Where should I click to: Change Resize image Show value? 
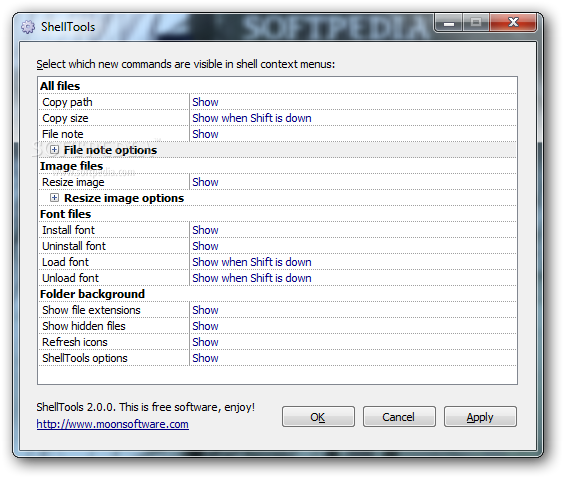tap(205, 182)
